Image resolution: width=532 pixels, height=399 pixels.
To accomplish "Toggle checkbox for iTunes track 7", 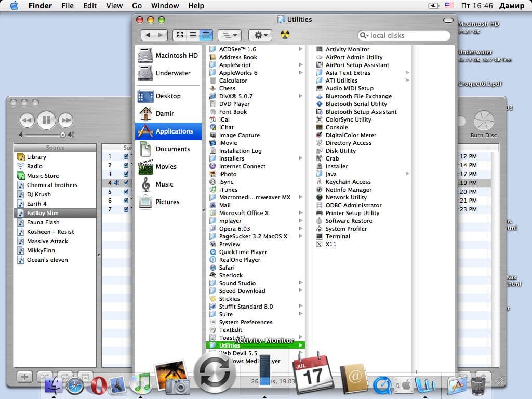I will [x=126, y=209].
